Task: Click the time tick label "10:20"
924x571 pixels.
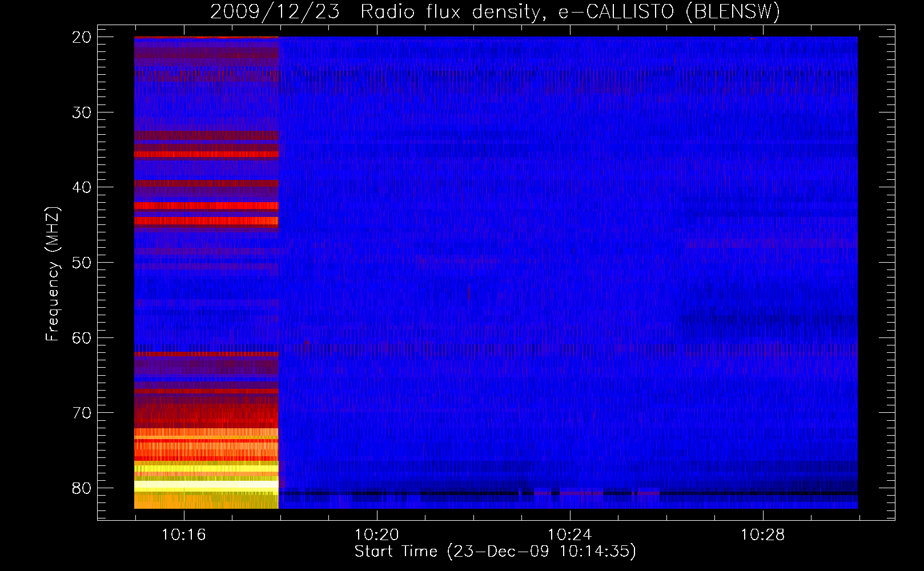Action: 376,534
